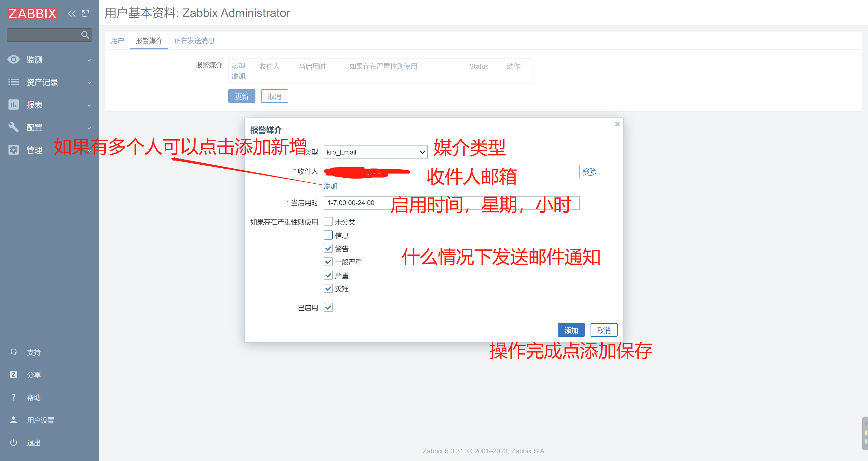Select the 报警媒介 tab
The width and height of the screenshot is (868, 461).
click(149, 41)
